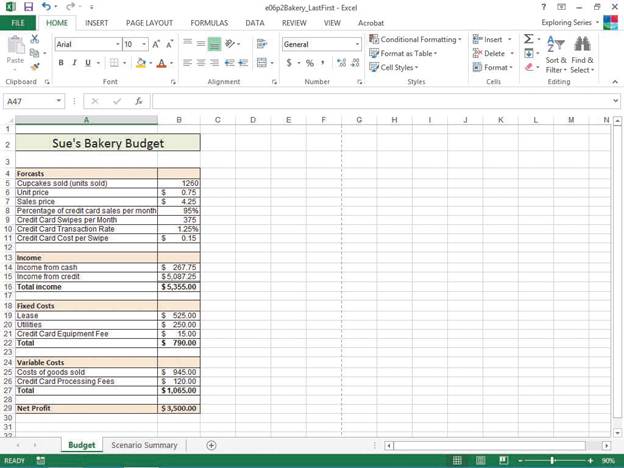Viewport: 624px width, 468px height.
Task: Open the General number format dropdown
Action: click(358, 44)
